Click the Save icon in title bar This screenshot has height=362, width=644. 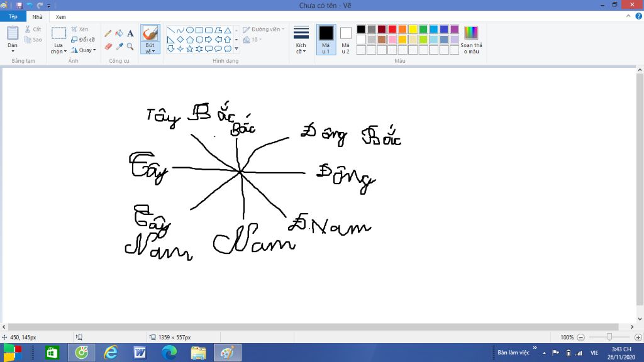pyautogui.click(x=19, y=5)
